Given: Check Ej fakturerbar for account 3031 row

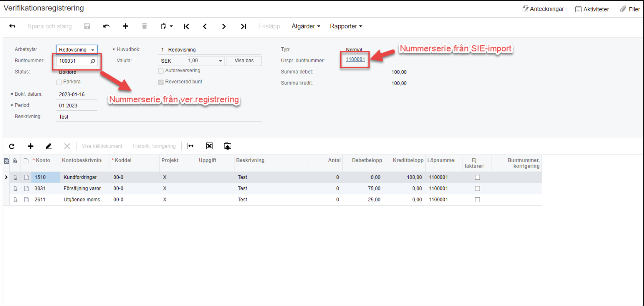Looking at the screenshot, I should coord(477,188).
